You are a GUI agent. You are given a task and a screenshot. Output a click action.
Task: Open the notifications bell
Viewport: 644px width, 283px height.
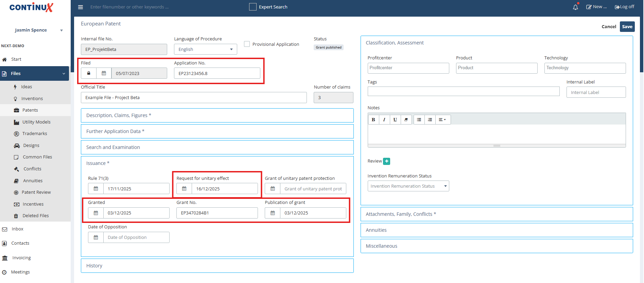(x=575, y=7)
